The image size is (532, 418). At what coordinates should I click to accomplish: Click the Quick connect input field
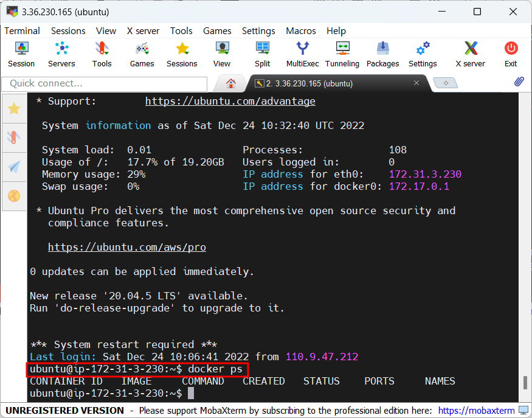(105, 84)
